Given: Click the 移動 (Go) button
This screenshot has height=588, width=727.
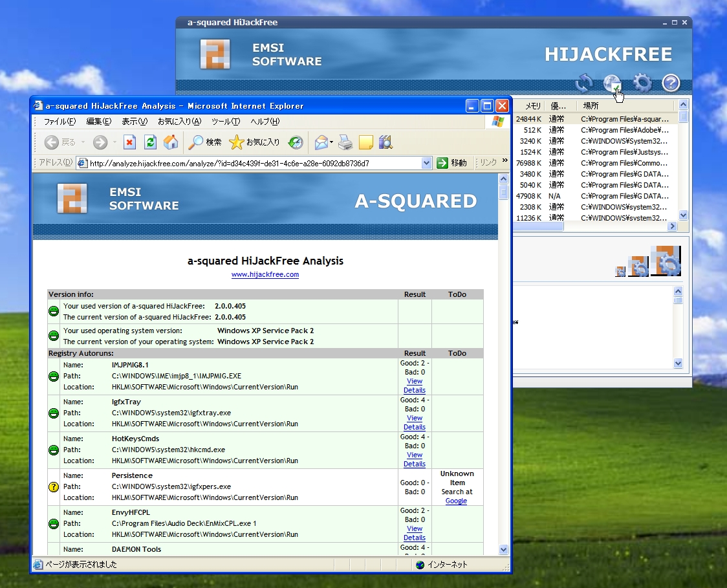Looking at the screenshot, I should pos(452,163).
